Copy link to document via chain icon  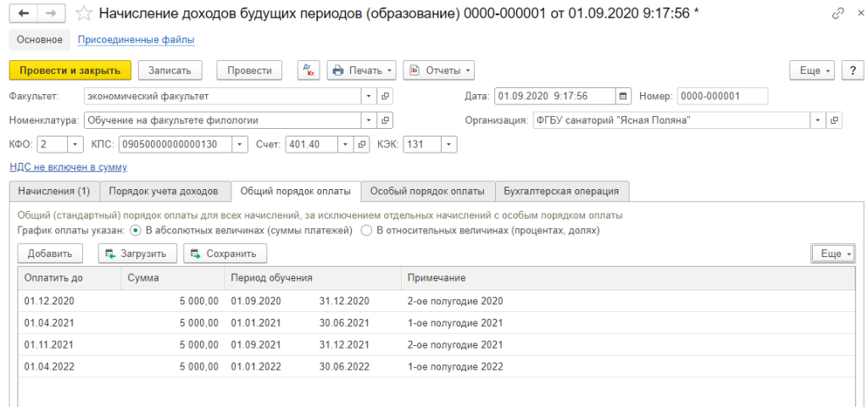click(815, 14)
